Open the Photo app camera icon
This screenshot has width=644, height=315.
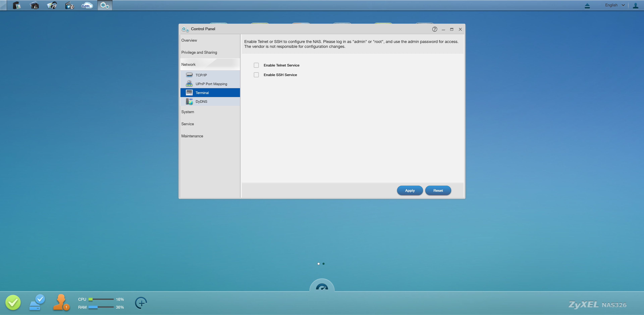[x=34, y=5]
